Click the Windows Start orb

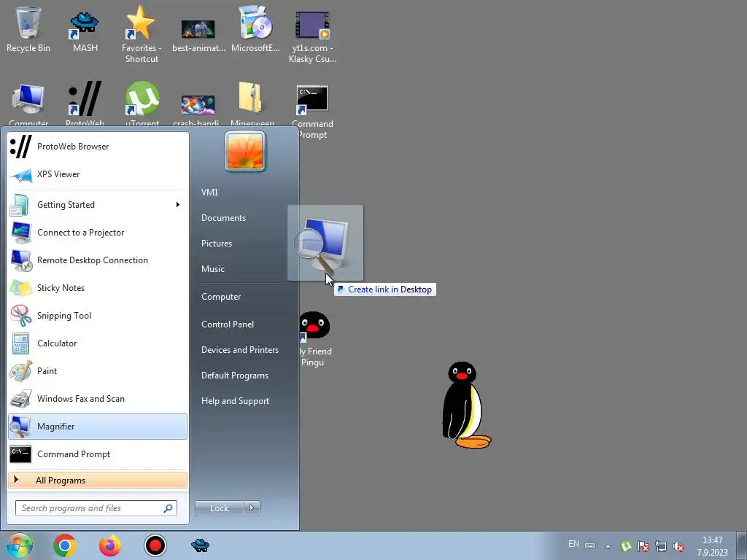coord(19,545)
